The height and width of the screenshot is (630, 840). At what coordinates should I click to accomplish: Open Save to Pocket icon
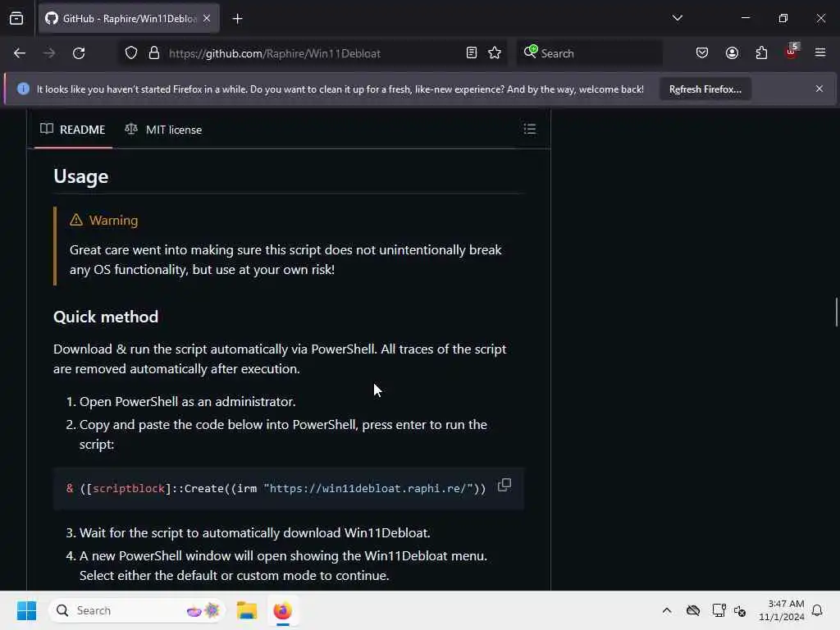702,53
